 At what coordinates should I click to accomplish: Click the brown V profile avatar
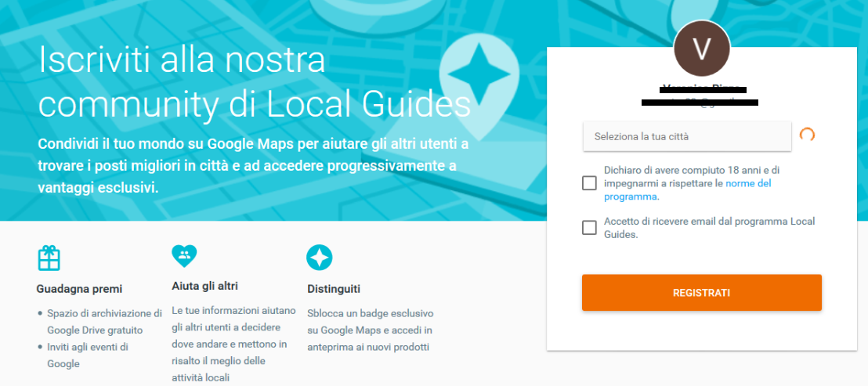coord(701,49)
